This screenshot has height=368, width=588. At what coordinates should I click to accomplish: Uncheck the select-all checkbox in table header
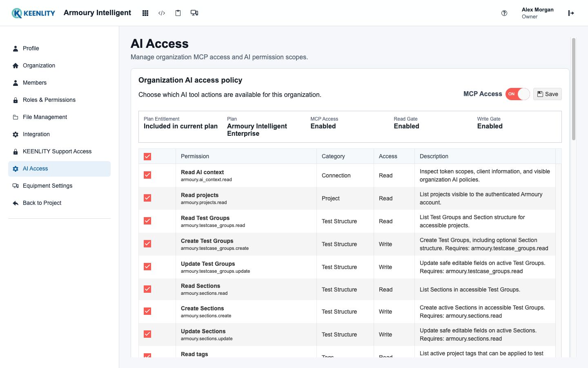(x=147, y=156)
